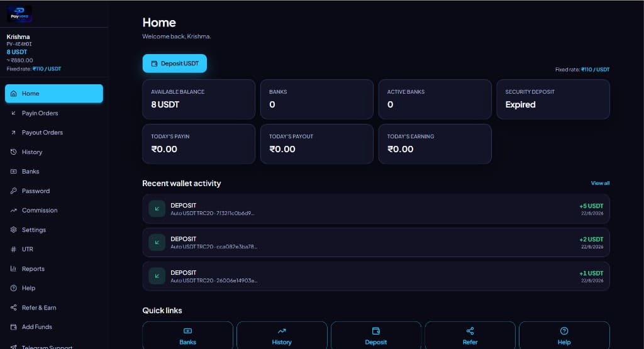Click the History clock icon in the sidebar
644x349 pixels.
pos(14,152)
